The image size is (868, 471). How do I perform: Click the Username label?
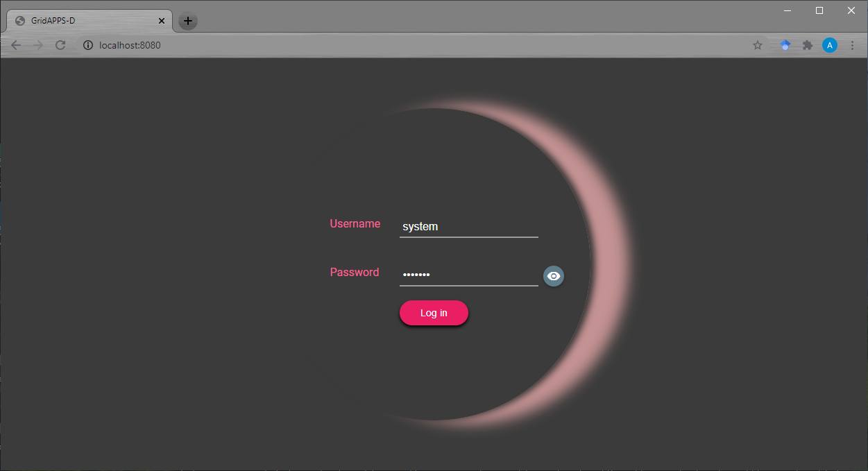[355, 223]
